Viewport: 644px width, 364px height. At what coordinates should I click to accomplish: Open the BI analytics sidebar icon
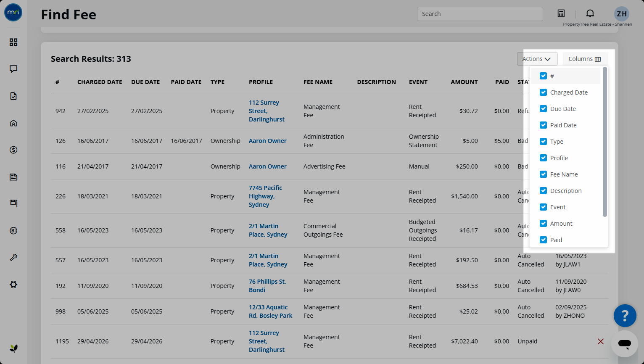point(13,231)
